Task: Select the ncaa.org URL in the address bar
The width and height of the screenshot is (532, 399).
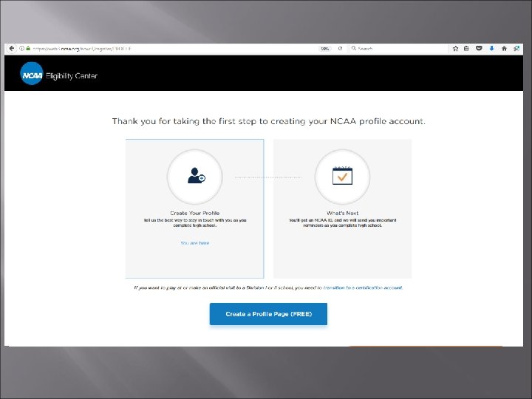Action: (x=82, y=49)
